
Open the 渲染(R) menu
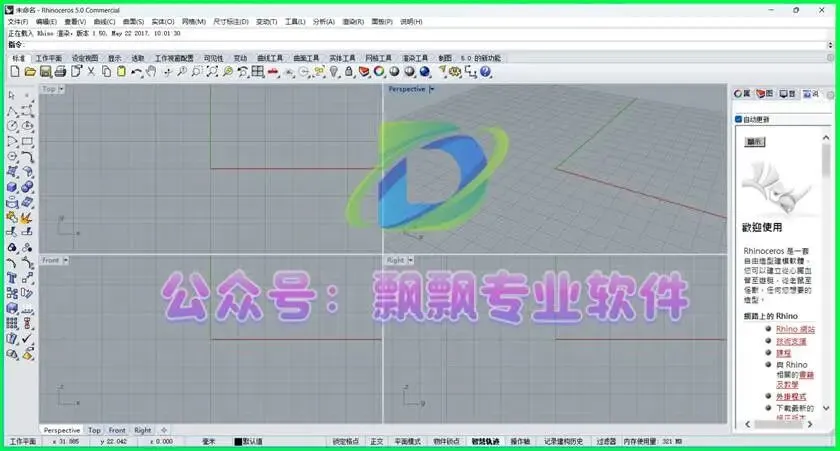(353, 21)
